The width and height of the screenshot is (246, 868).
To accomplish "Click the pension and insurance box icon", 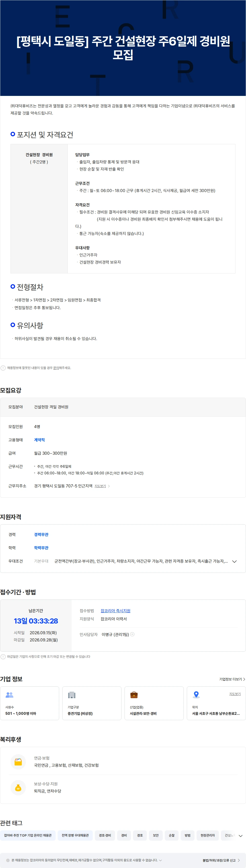I will [18, 762].
